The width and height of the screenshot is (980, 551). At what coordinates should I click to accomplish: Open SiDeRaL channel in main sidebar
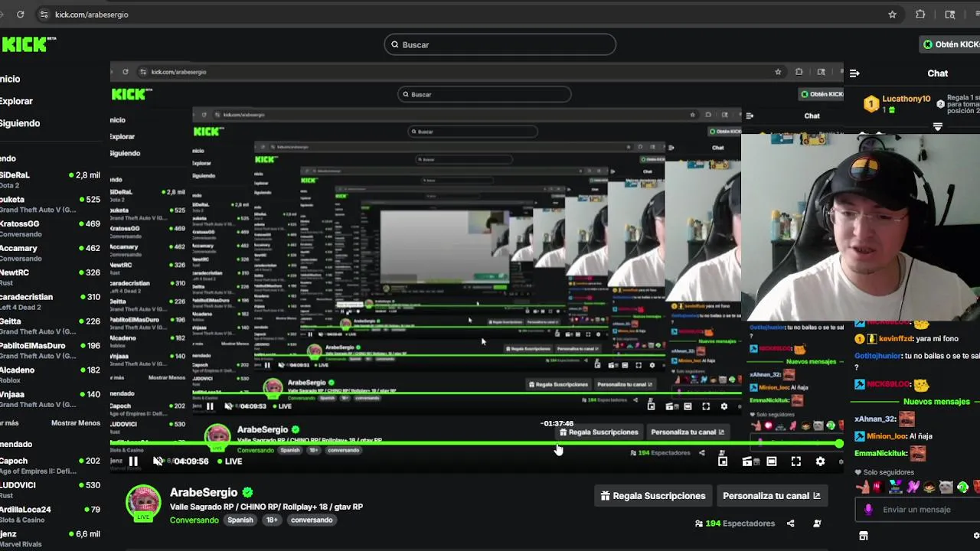click(51, 179)
